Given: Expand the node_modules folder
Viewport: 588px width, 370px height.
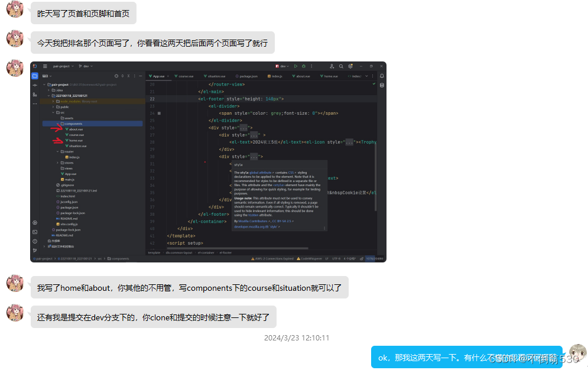Looking at the screenshot, I should tap(53, 102).
